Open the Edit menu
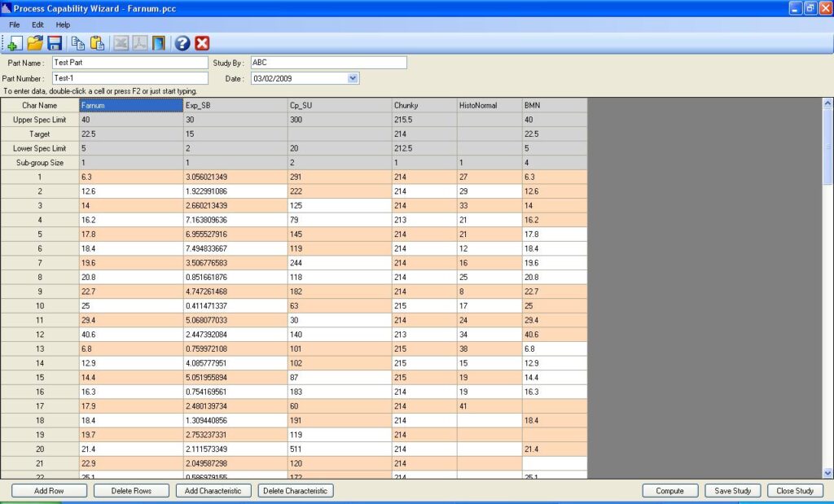This screenshot has height=504, width=834. [37, 24]
